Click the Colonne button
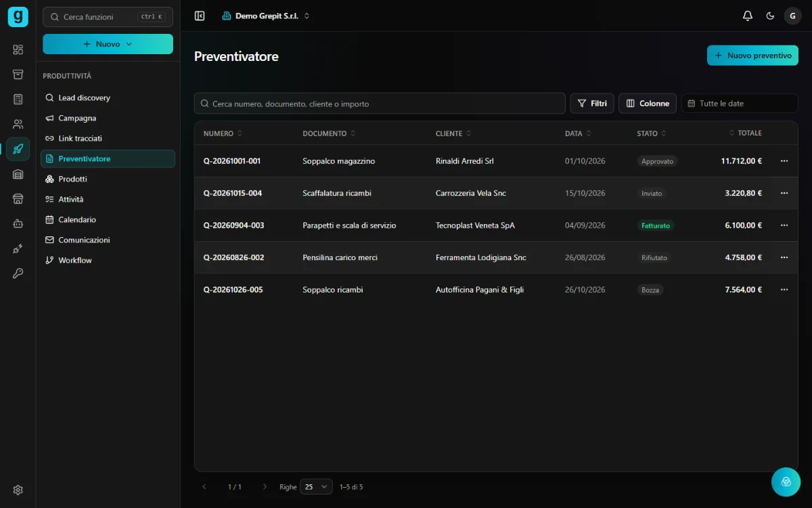This screenshot has height=508, width=812. (x=648, y=104)
